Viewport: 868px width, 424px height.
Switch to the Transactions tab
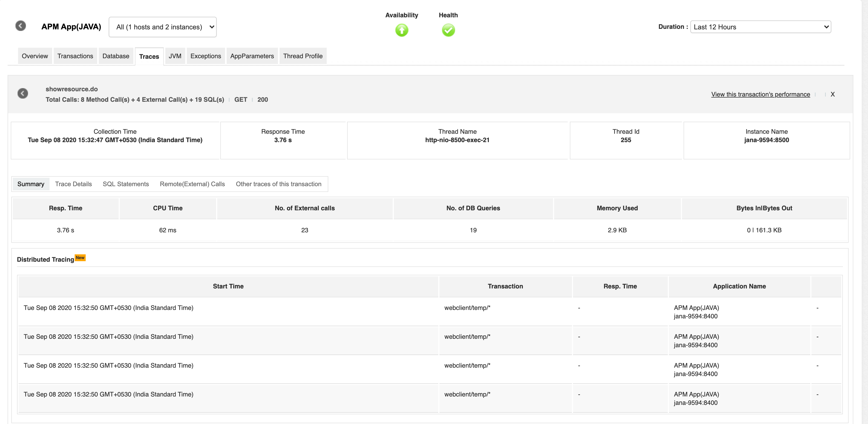pos(75,56)
